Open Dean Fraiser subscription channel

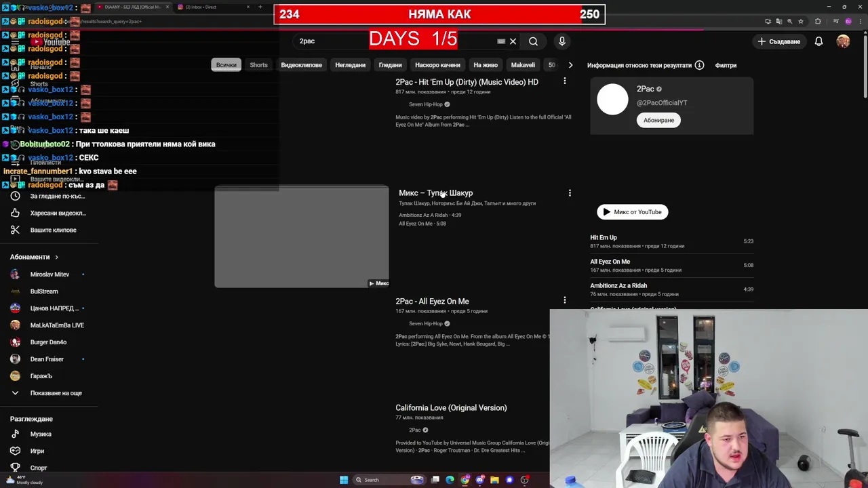coord(49,359)
